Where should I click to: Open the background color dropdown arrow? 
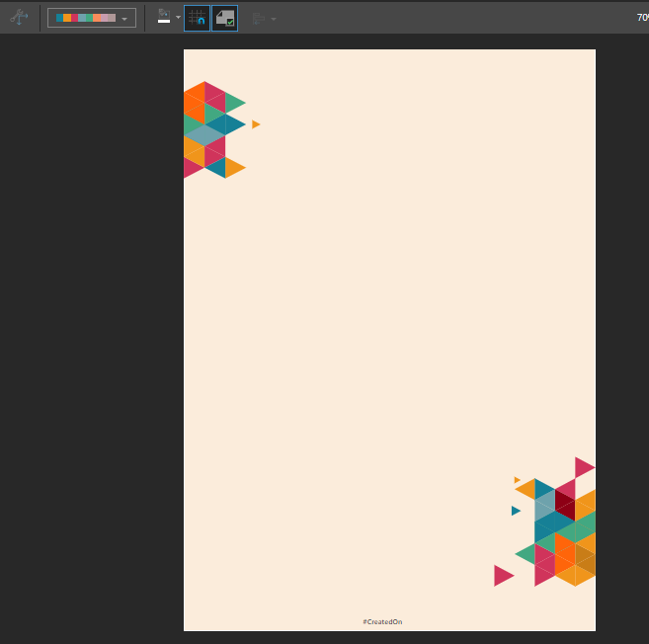pyautogui.click(x=178, y=18)
